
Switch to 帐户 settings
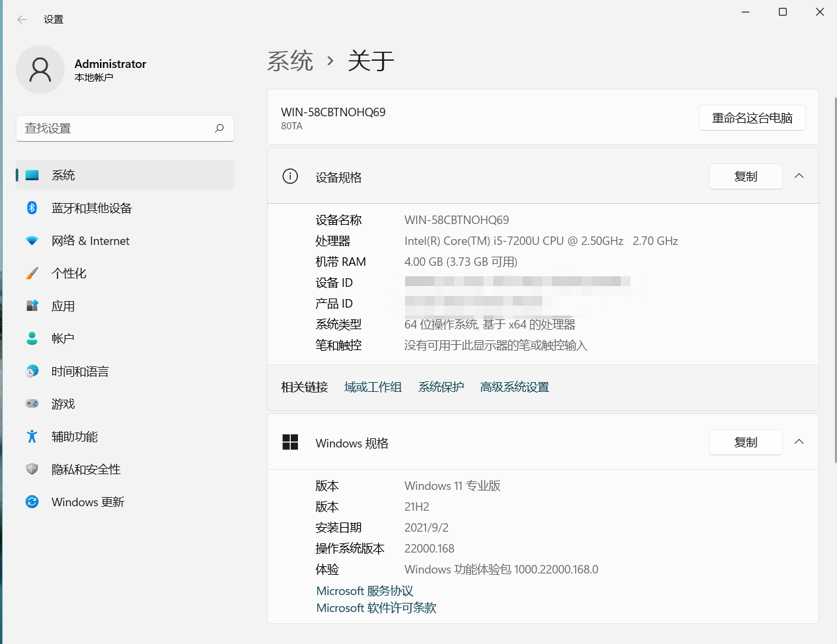tap(125, 338)
